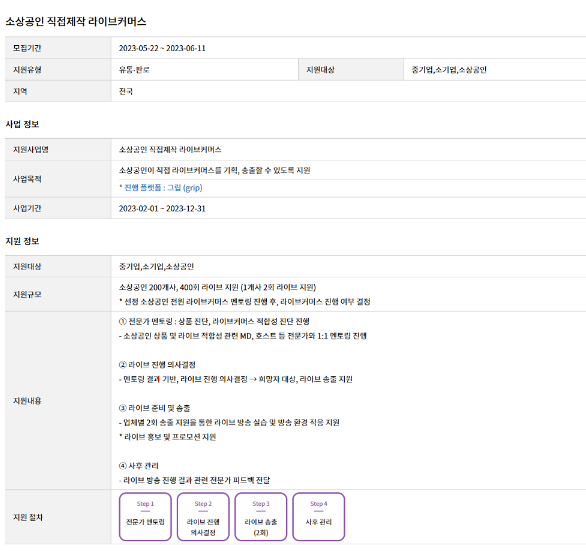Click 지원대상 label in the 지원 정보 table

tap(27, 266)
